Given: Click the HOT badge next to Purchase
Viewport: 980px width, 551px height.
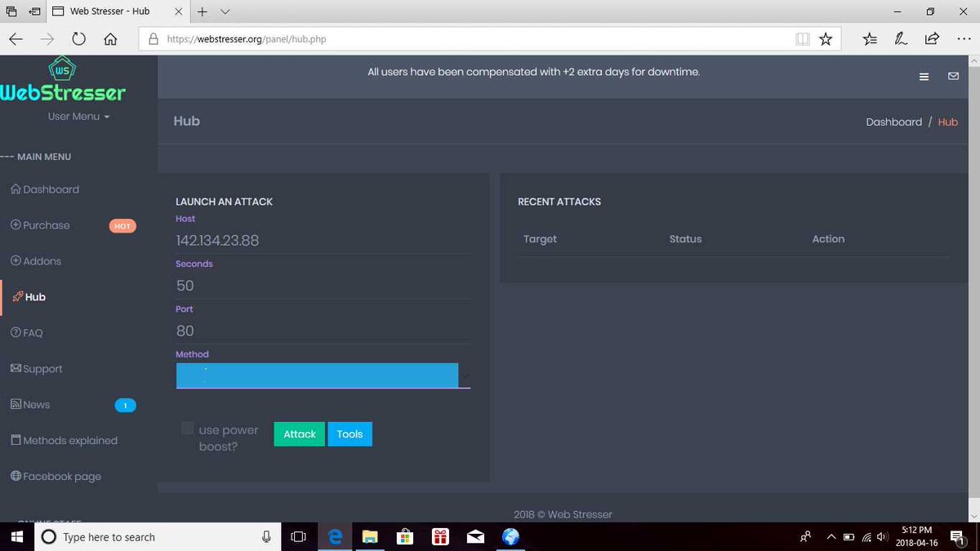Looking at the screenshot, I should coord(122,226).
